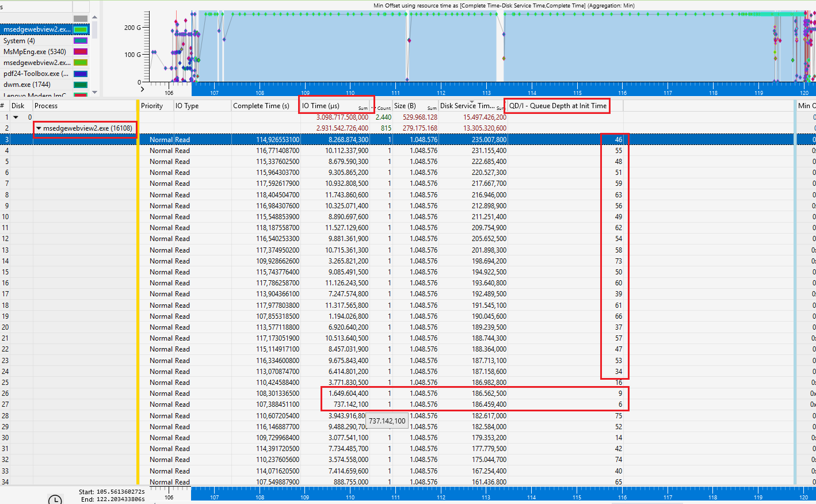This screenshot has width=816, height=504.
Task: Click Disk Service Time total 15.497.426,200
Action: point(485,117)
